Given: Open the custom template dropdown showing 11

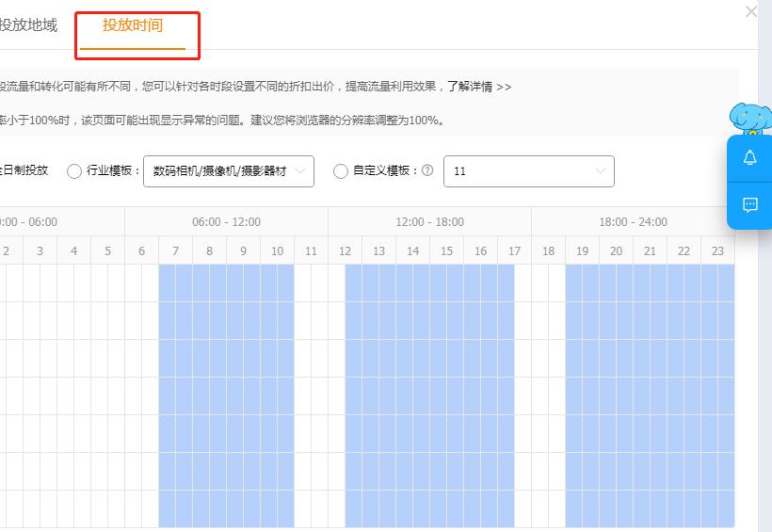Looking at the screenshot, I should [529, 171].
